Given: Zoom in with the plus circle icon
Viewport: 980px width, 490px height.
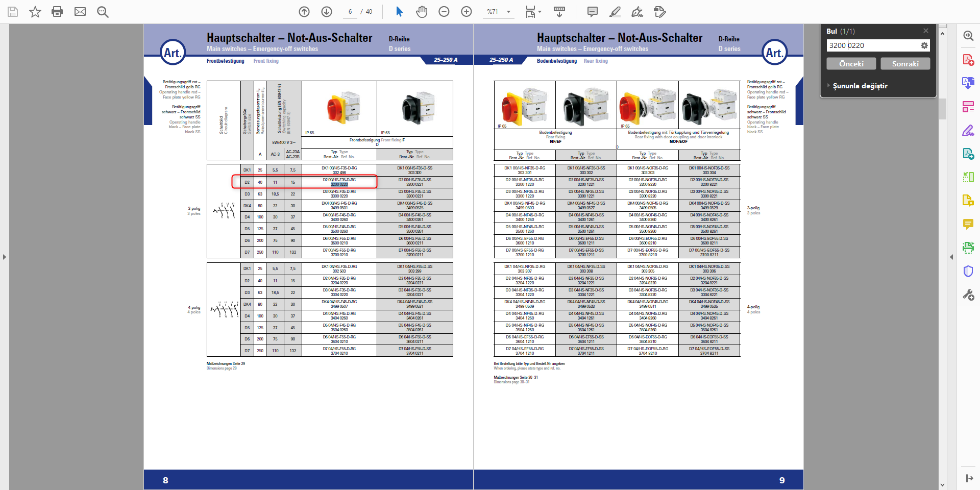Looking at the screenshot, I should click(x=467, y=12).
